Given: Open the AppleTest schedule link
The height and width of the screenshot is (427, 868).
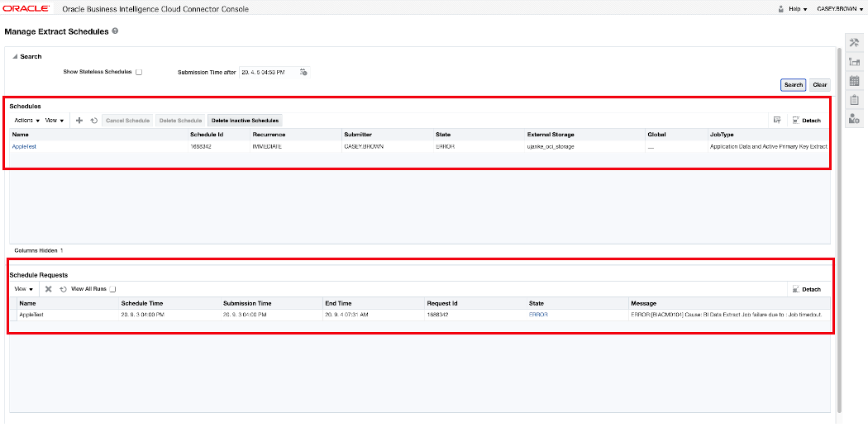Looking at the screenshot, I should [24, 146].
